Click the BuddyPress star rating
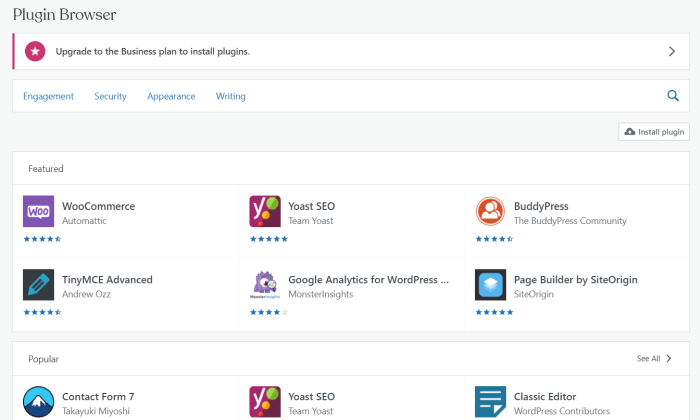The image size is (700, 420). coord(494,239)
